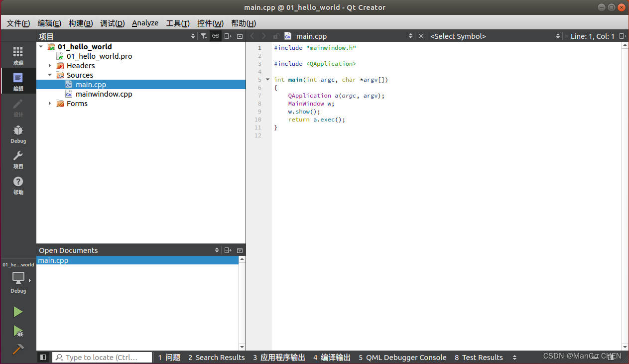629x364 pixels.
Task: Open Search Results pane
Action: pos(216,357)
